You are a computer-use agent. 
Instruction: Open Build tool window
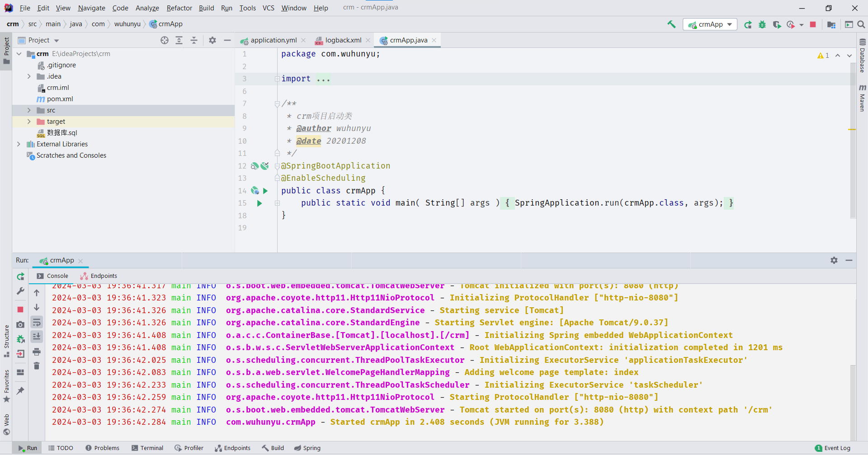[x=273, y=448]
